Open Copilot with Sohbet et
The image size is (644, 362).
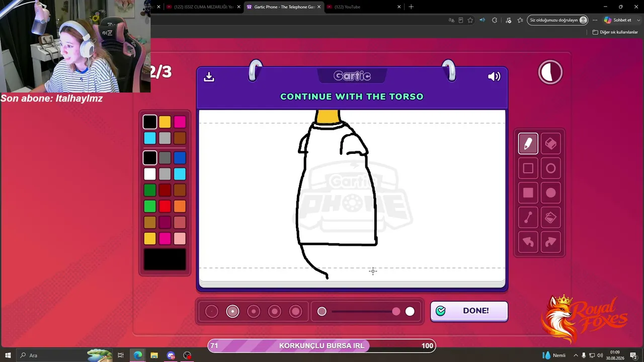[617, 20]
